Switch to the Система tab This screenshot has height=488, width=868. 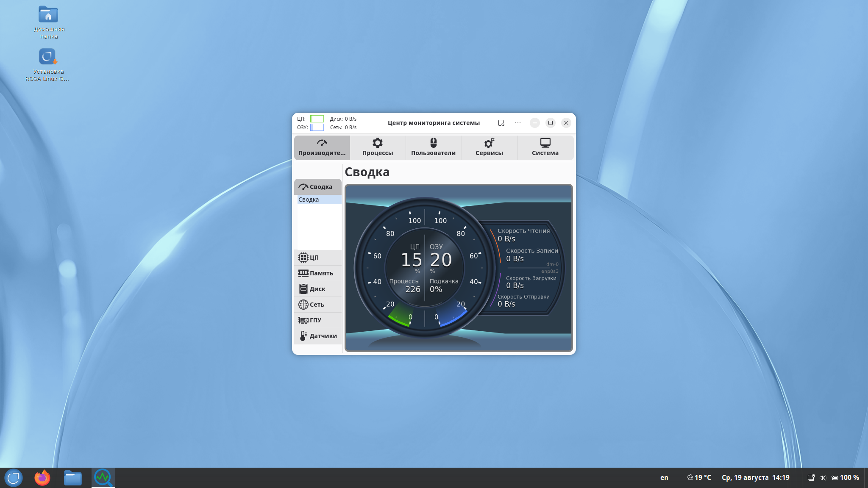pyautogui.click(x=545, y=147)
